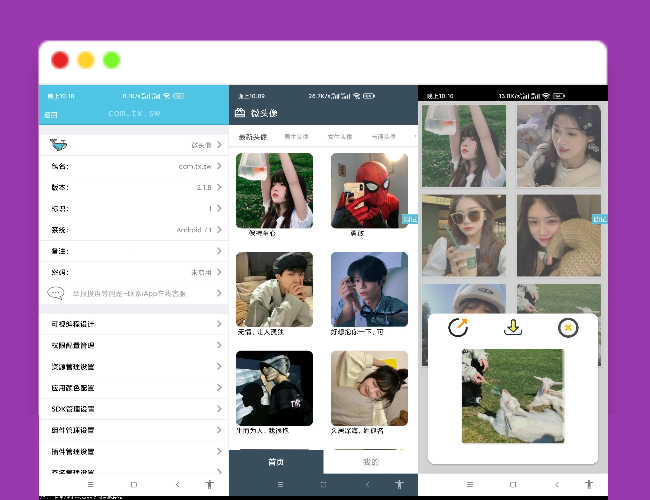
Task: Tap the 返回 back button
Action: point(51,115)
